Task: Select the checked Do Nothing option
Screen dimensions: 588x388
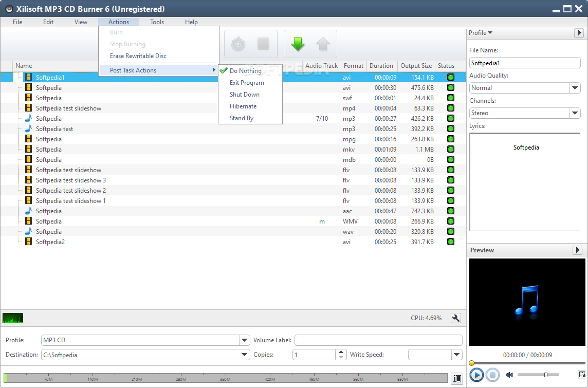Action: (250, 70)
